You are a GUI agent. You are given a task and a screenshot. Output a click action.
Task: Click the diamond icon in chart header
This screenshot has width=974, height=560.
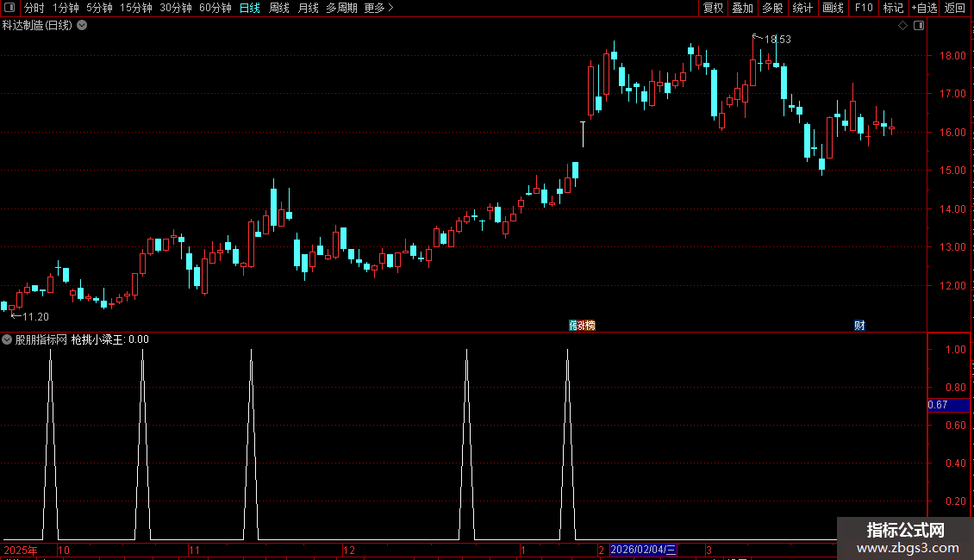click(x=903, y=26)
